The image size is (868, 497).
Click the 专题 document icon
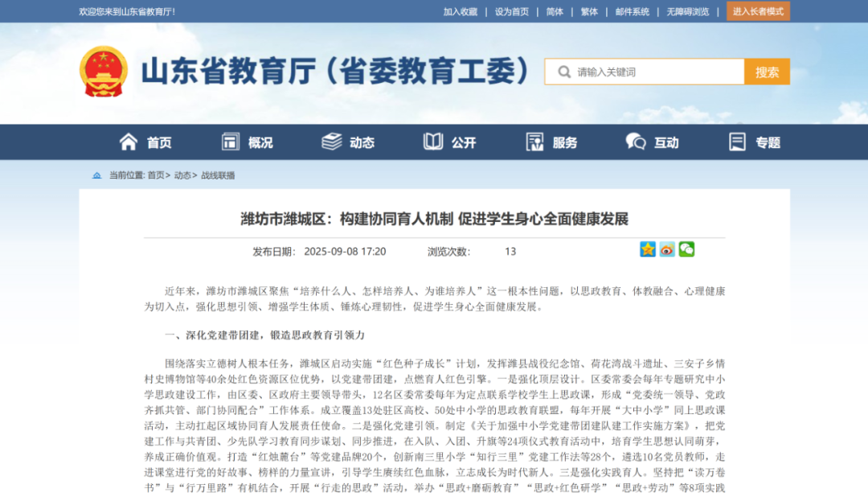[737, 142]
